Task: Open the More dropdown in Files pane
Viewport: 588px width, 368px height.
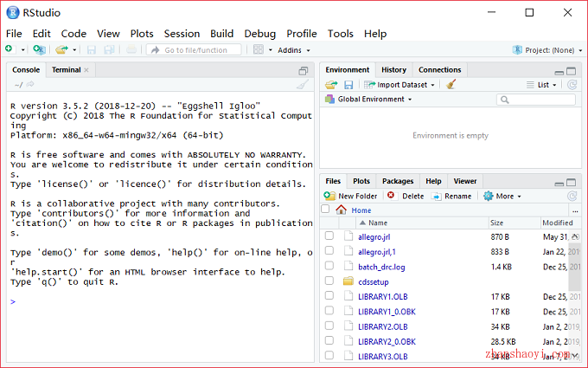Action: (502, 196)
